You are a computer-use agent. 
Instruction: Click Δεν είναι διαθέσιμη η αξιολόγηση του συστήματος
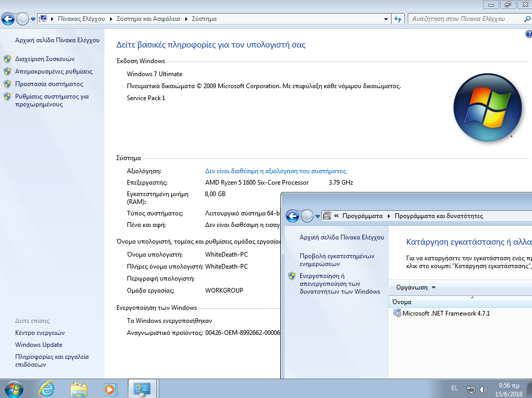[276, 171]
